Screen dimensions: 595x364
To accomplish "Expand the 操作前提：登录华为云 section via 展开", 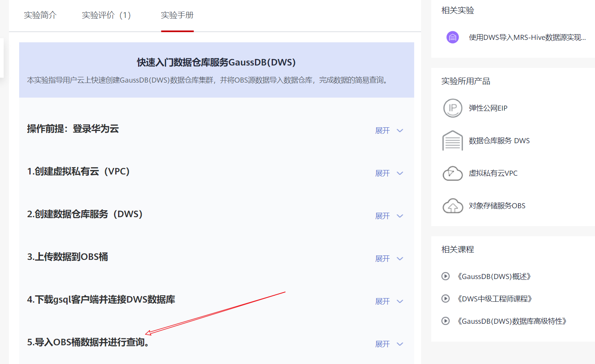I will click(389, 131).
